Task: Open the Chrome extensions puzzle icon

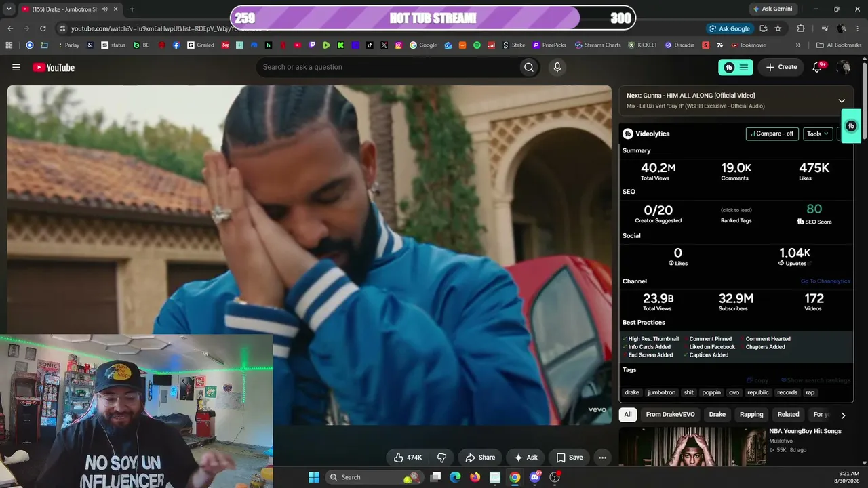Action: pos(801,28)
